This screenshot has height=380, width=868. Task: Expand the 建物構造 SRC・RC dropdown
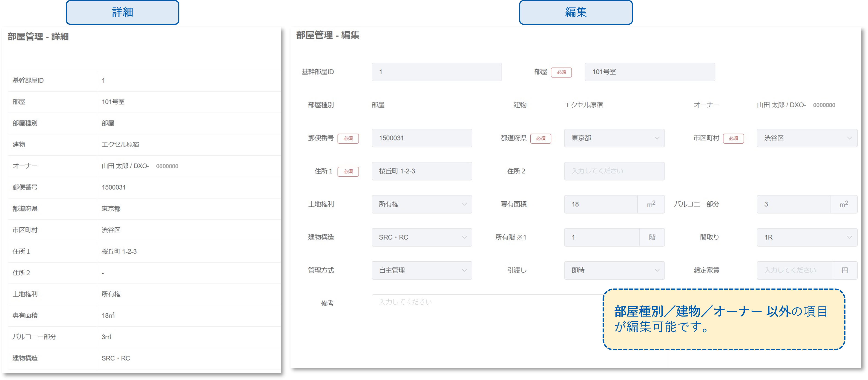(422, 237)
